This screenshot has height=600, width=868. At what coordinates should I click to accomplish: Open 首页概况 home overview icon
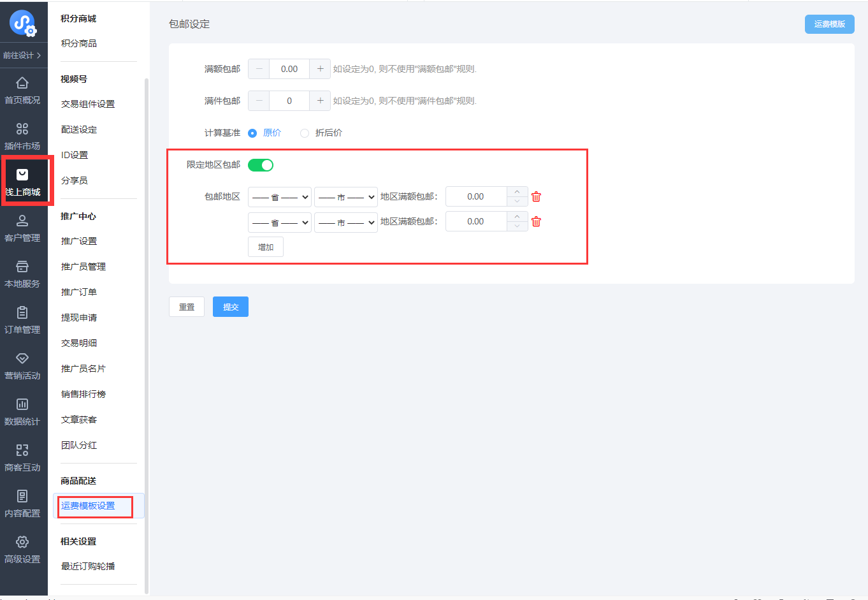[x=22, y=83]
